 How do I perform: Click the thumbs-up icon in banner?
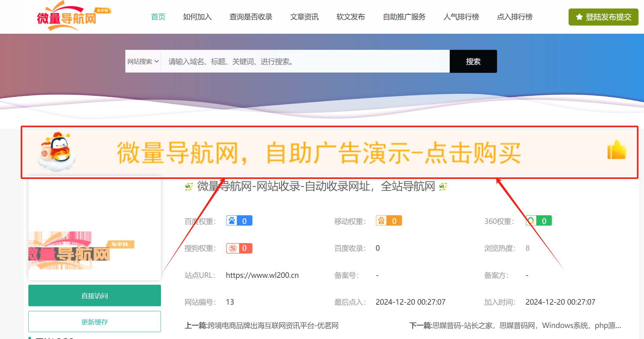(617, 149)
